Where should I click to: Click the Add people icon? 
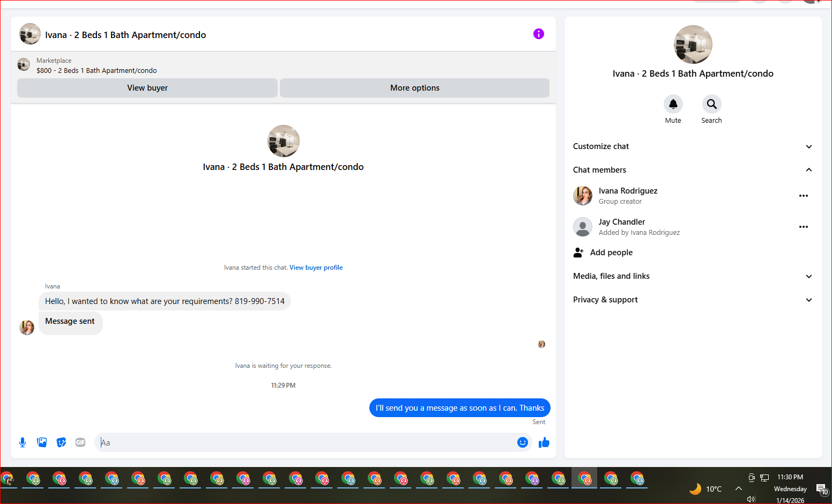click(578, 253)
